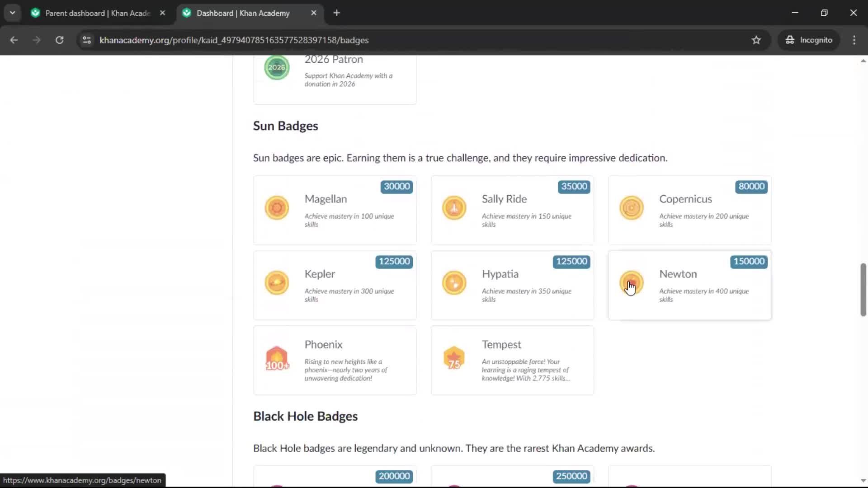Open the Newton badge title

(x=678, y=274)
